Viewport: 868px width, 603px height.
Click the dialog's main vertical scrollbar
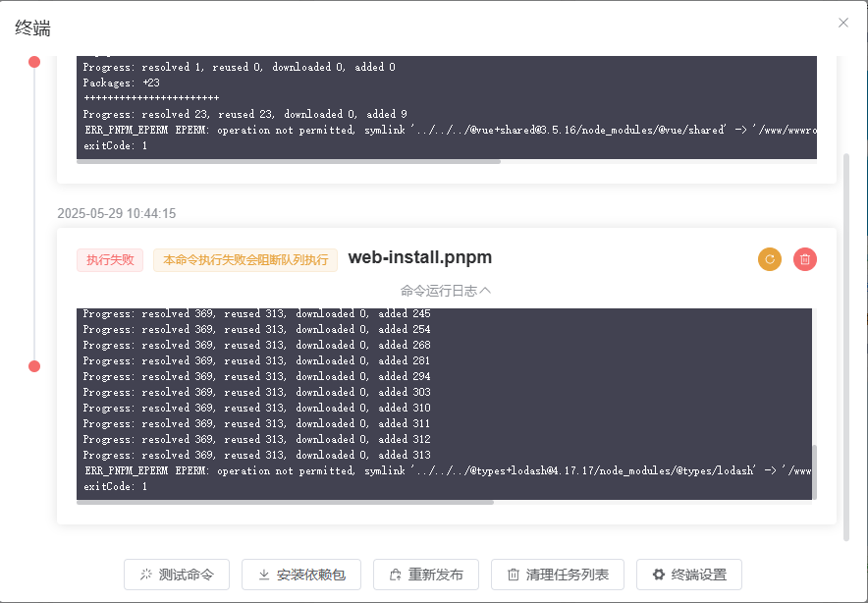coord(846,344)
